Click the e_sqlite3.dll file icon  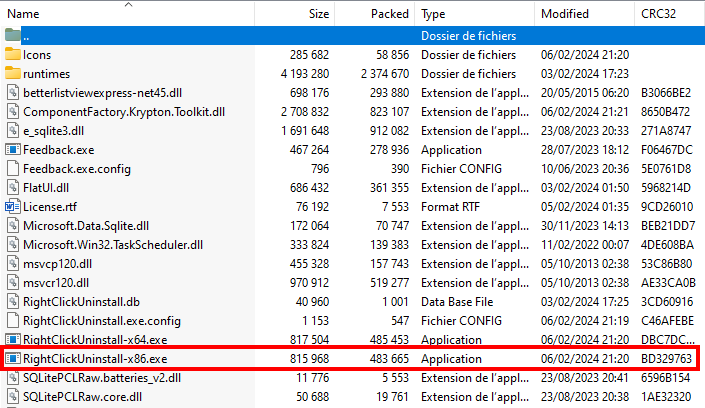12,130
